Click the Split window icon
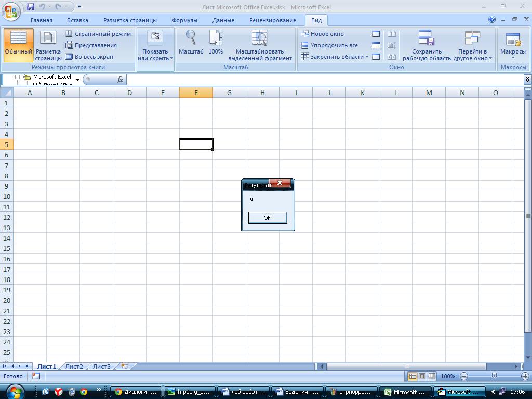The width and height of the screenshot is (532, 399). 376,34
